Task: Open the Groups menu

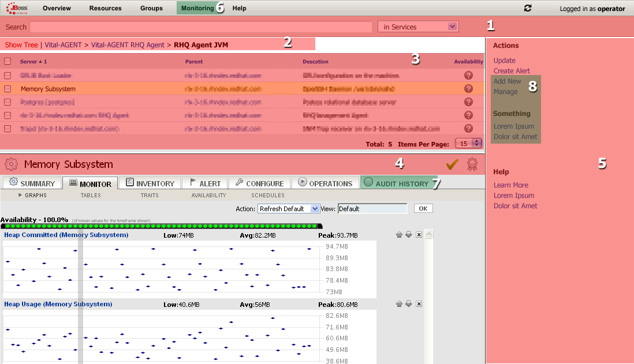Action: click(152, 8)
